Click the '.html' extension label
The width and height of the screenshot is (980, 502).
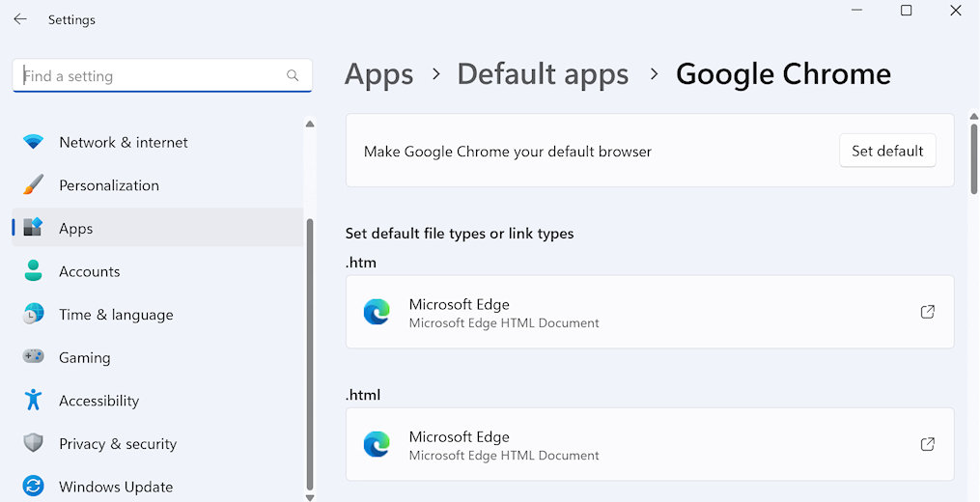362,395
